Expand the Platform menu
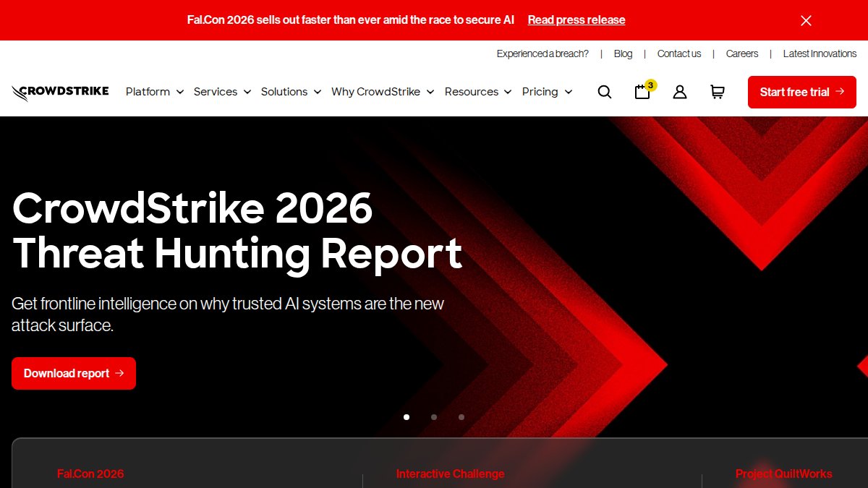This screenshot has height=488, width=868. 155,92
